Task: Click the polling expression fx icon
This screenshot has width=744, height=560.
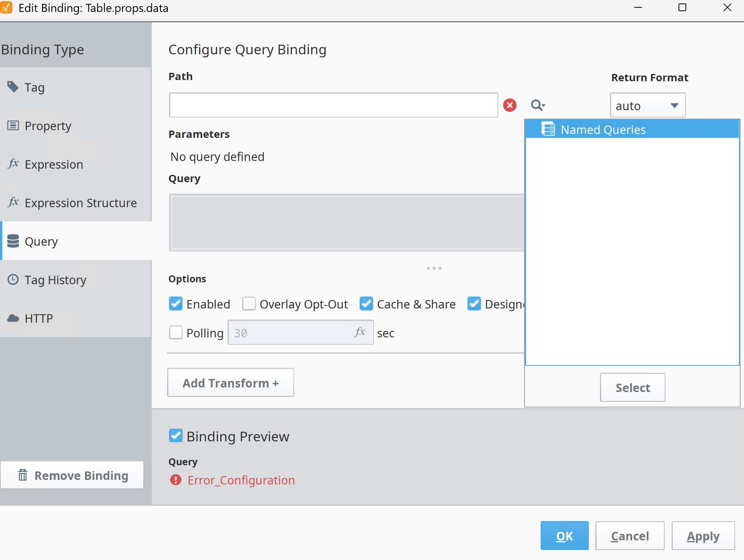Action: (x=360, y=332)
